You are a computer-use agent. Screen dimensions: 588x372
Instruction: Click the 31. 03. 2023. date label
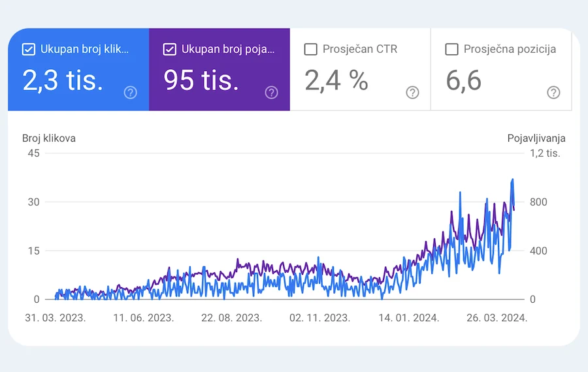(x=56, y=318)
